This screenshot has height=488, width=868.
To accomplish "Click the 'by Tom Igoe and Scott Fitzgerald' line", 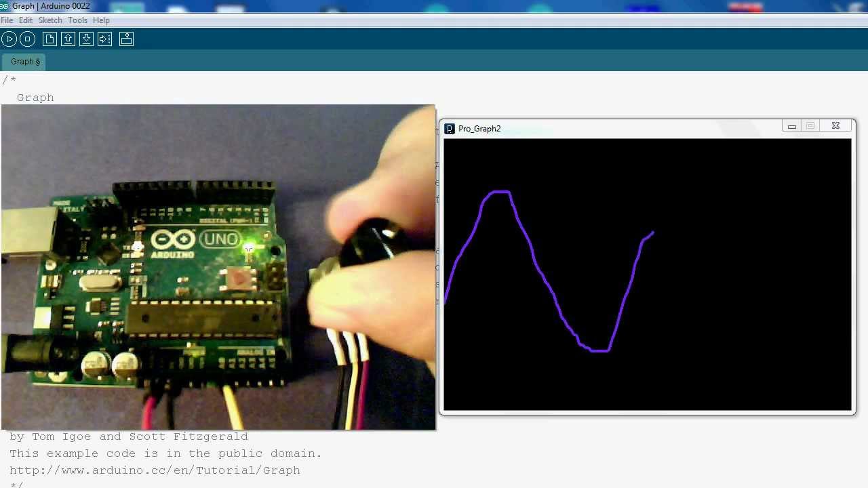I will coord(129,436).
